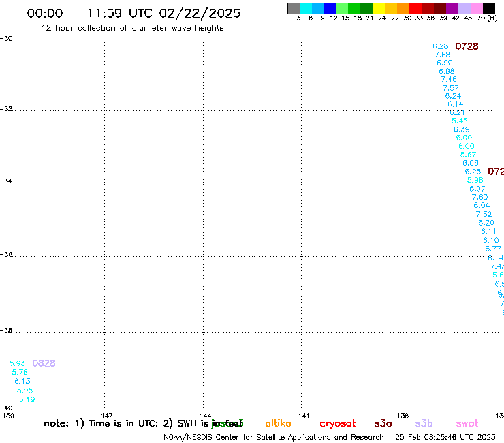Viewport: 504px width, 443px height.
Task: Select the s3b satellite legend label
Action: tap(424, 423)
